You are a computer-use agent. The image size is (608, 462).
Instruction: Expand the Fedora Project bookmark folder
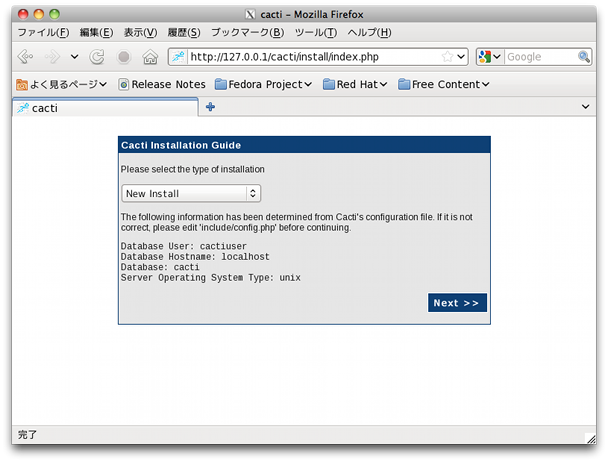(264, 84)
